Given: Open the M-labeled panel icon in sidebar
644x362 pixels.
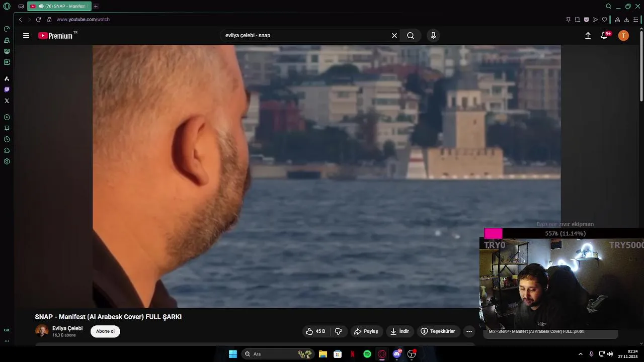Looking at the screenshot, I should pyautogui.click(x=7, y=62).
